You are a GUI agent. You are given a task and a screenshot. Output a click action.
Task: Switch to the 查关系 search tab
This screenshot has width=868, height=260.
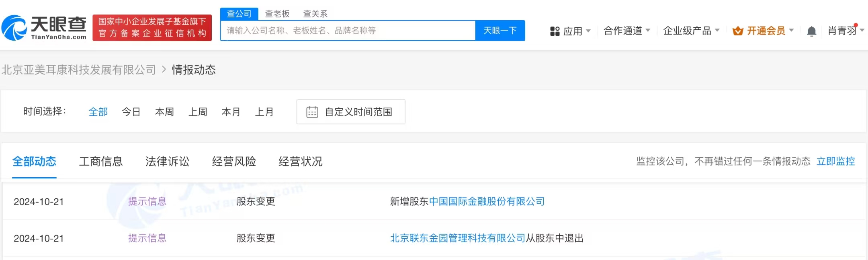(315, 14)
